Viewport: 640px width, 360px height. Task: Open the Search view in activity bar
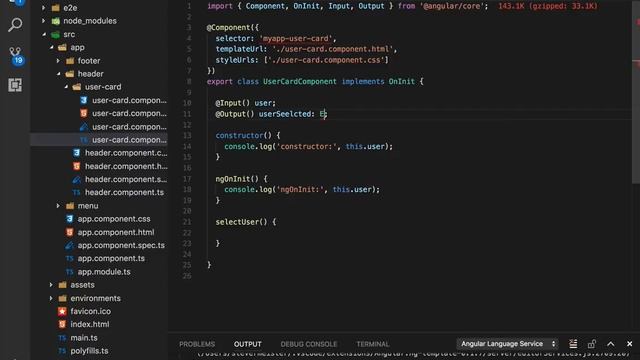tap(15, 25)
